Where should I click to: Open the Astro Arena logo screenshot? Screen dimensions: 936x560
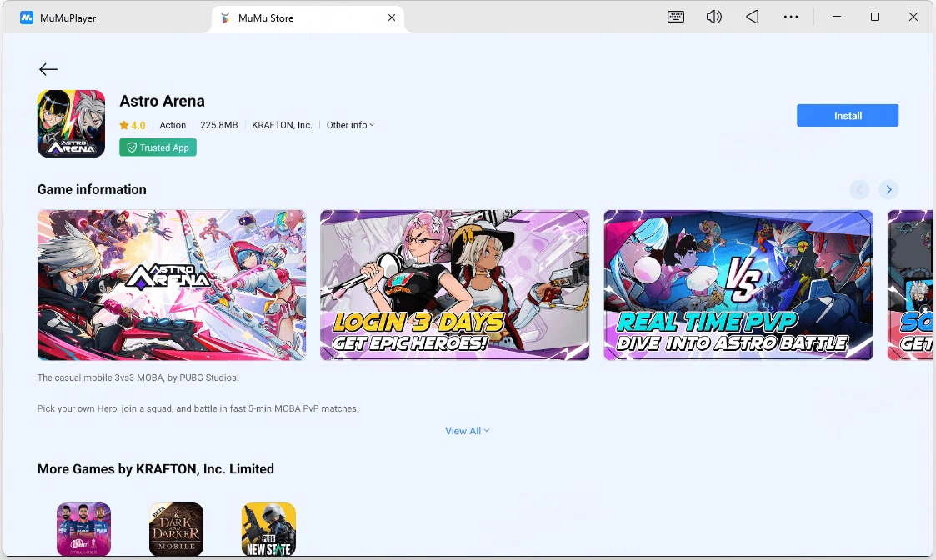click(x=172, y=285)
